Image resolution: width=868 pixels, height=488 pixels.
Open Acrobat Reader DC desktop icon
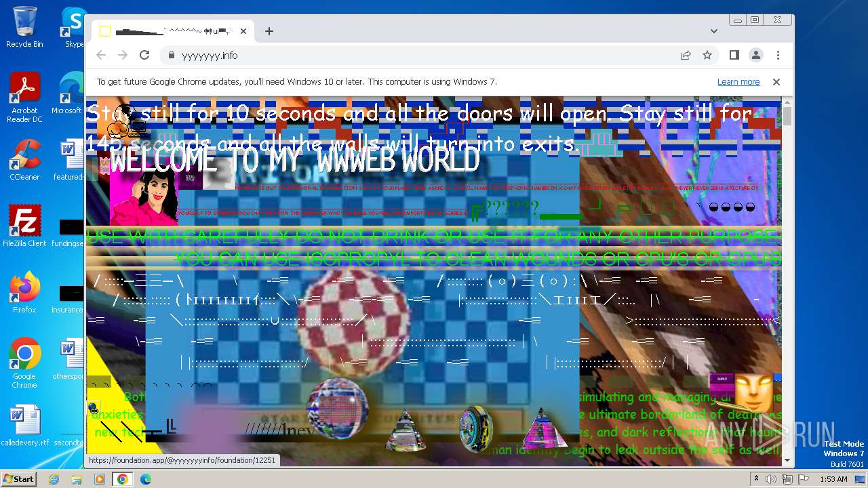click(24, 98)
